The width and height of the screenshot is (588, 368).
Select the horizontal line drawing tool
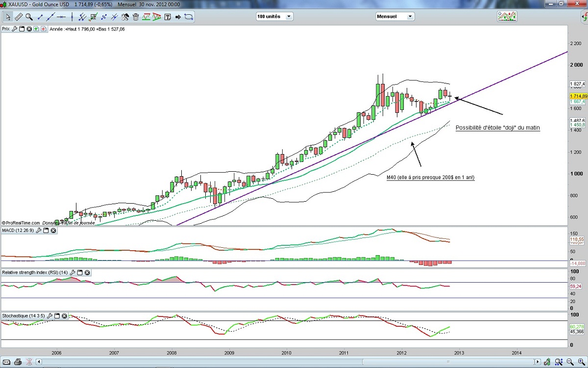pos(61,17)
